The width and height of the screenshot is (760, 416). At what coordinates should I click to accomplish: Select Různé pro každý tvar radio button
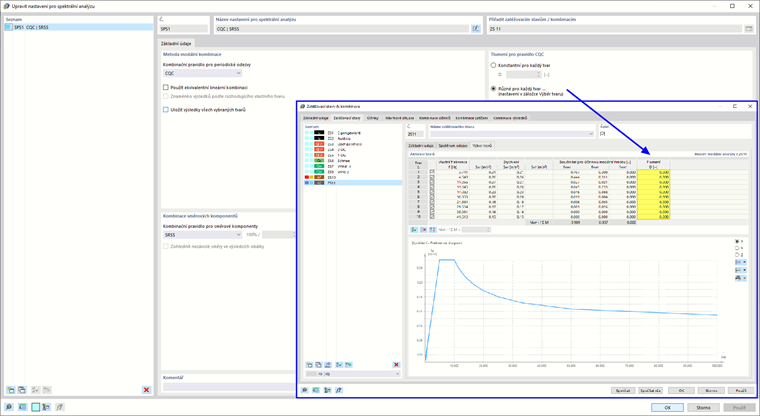click(x=493, y=89)
